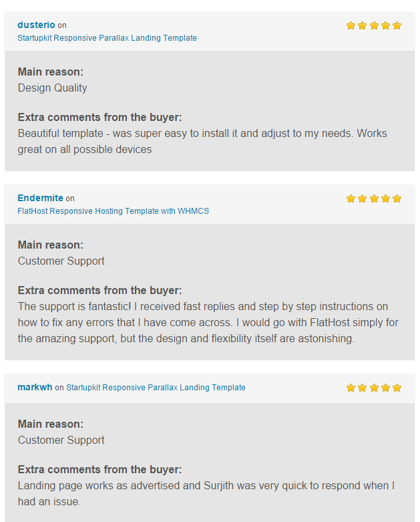Open markwh's user profile link
This screenshot has width=420, height=522.
click(x=35, y=388)
